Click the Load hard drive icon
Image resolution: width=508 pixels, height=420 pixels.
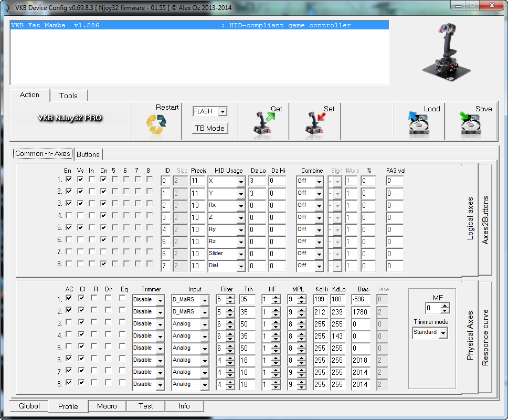419,123
